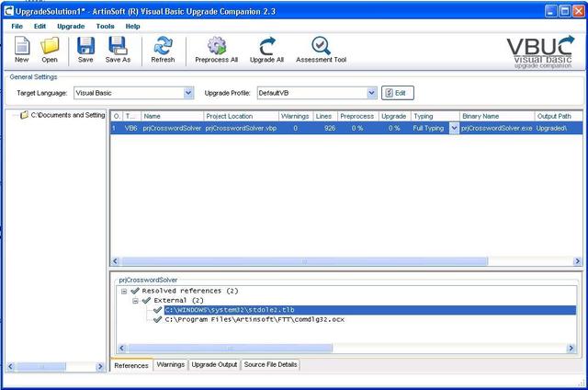Click the prjCrosswordSolver.vbp location cell

pos(241,129)
